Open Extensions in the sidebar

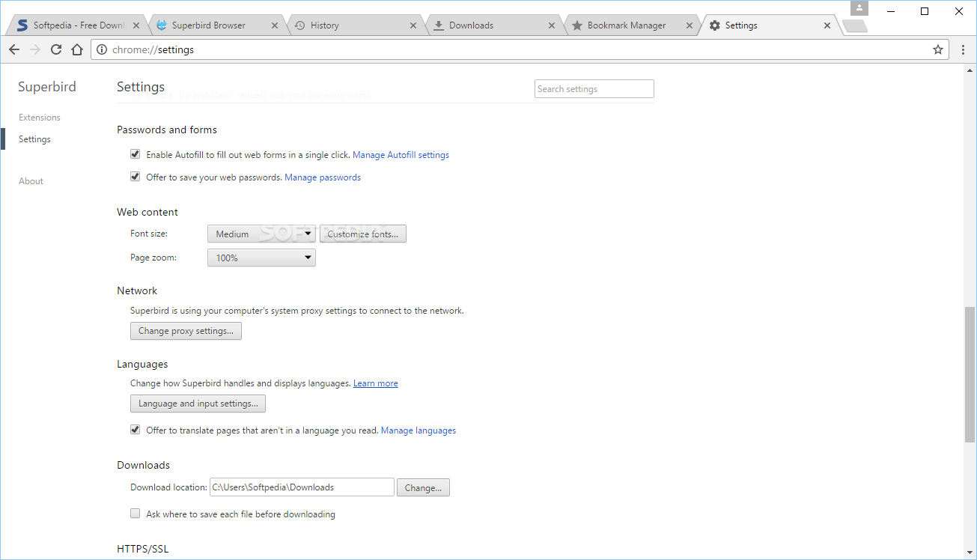click(40, 118)
